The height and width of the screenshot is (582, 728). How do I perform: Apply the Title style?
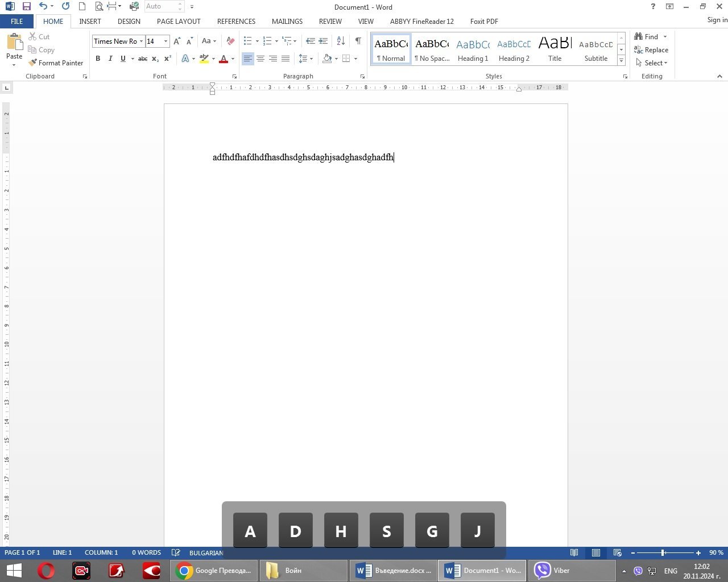coord(555,49)
